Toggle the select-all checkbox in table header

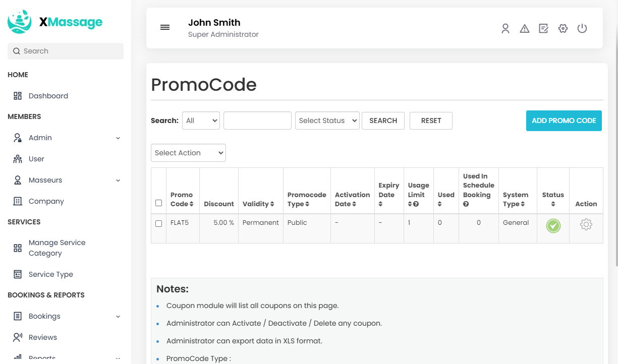tap(158, 203)
